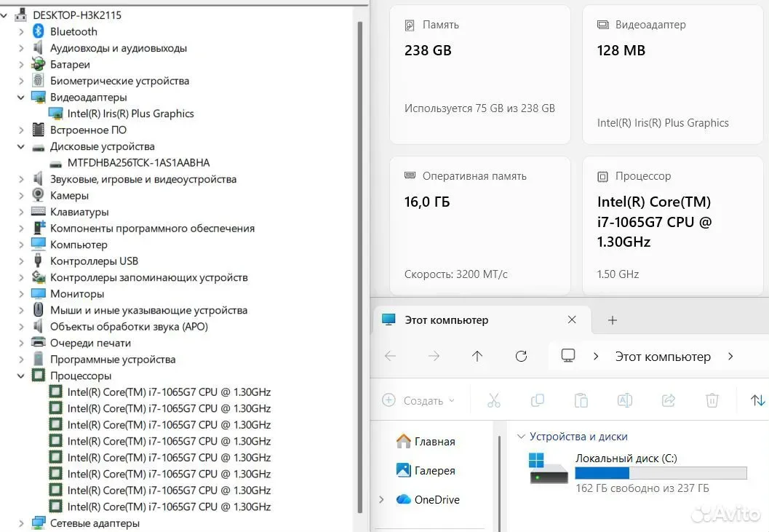Click the Delete trash icon
This screenshot has width=769, height=532.
pyautogui.click(x=712, y=400)
